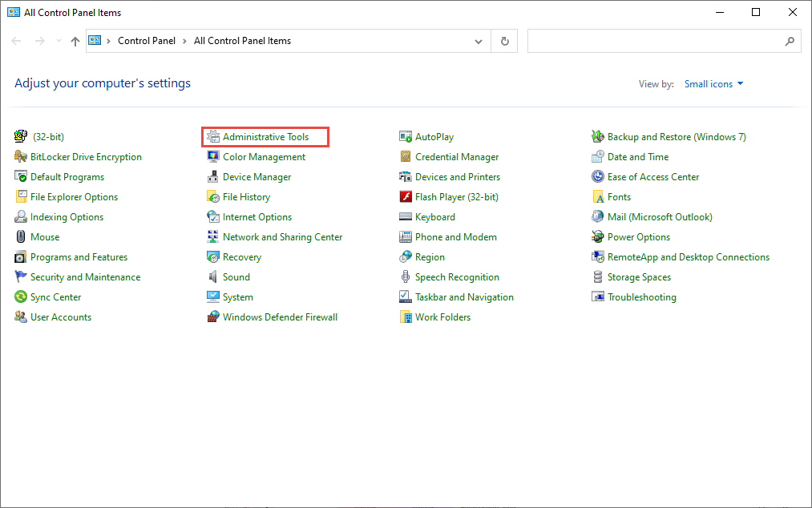Open the File History icon
This screenshot has width=812, height=508.
(x=213, y=197)
